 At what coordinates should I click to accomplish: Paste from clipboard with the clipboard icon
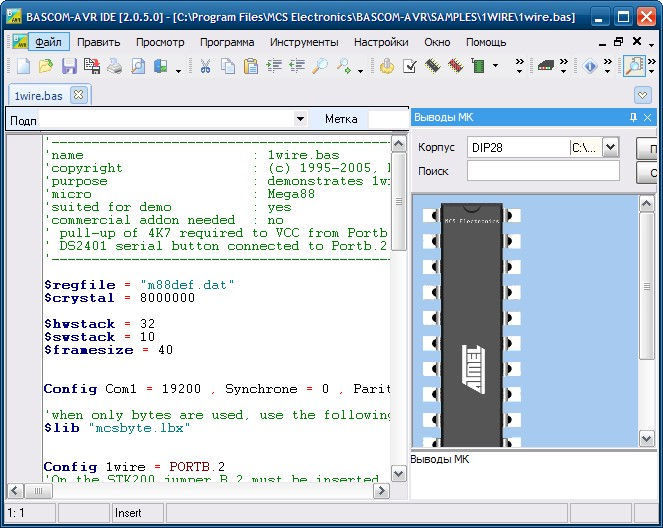[251, 66]
